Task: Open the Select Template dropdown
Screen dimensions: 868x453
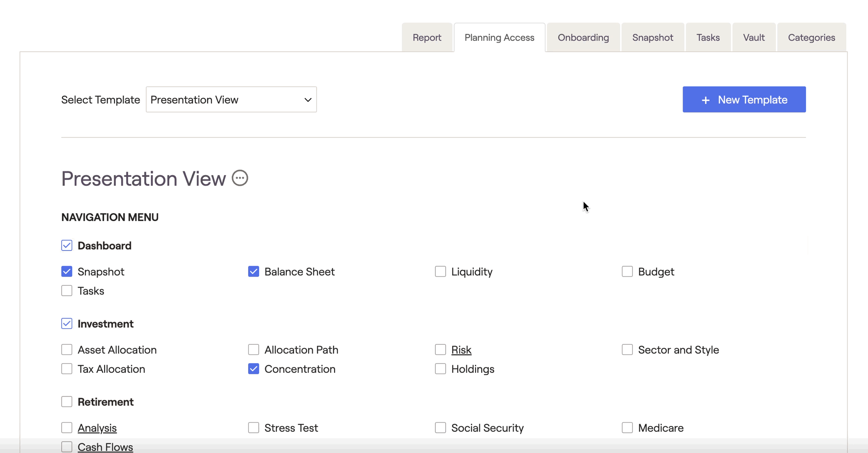Action: (231, 99)
